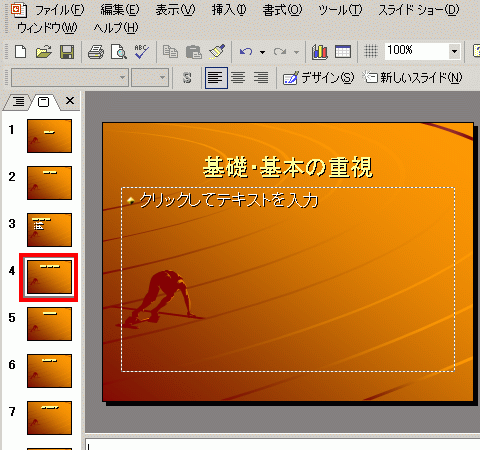Toggle the Show Grid icon
The height and width of the screenshot is (450, 480).
tap(371, 51)
